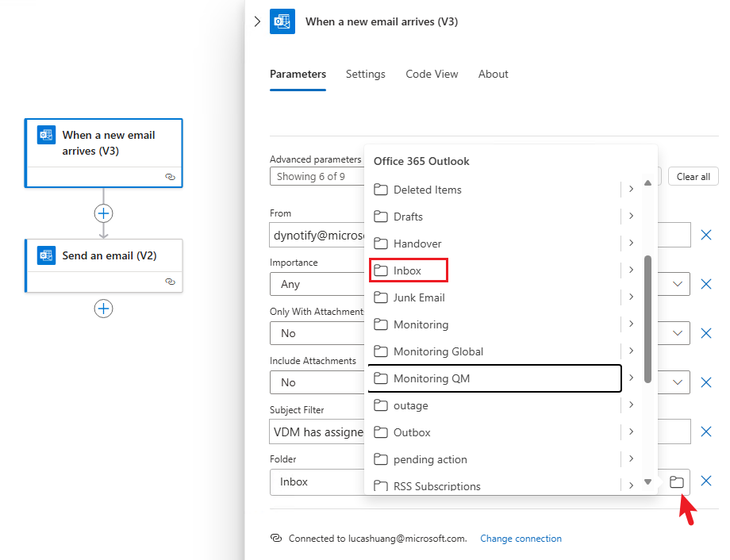Expand subfolders of Deleted Items
730x560 pixels.
click(632, 189)
